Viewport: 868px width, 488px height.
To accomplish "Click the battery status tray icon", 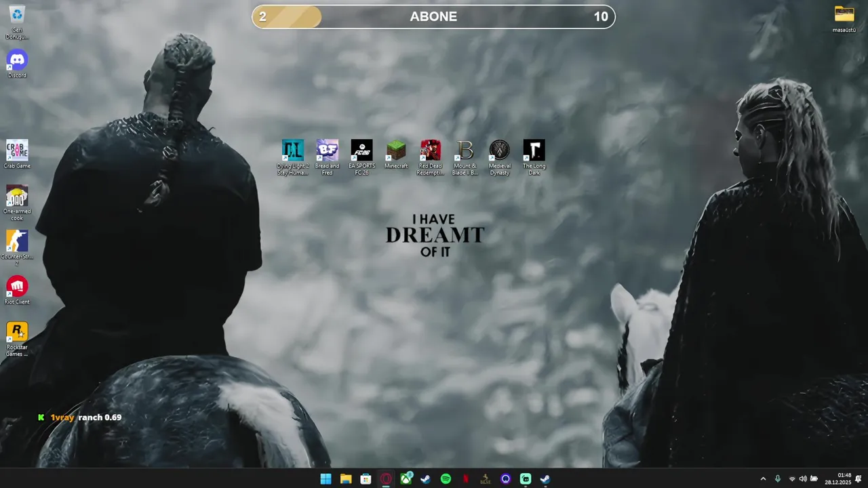I will click(814, 479).
